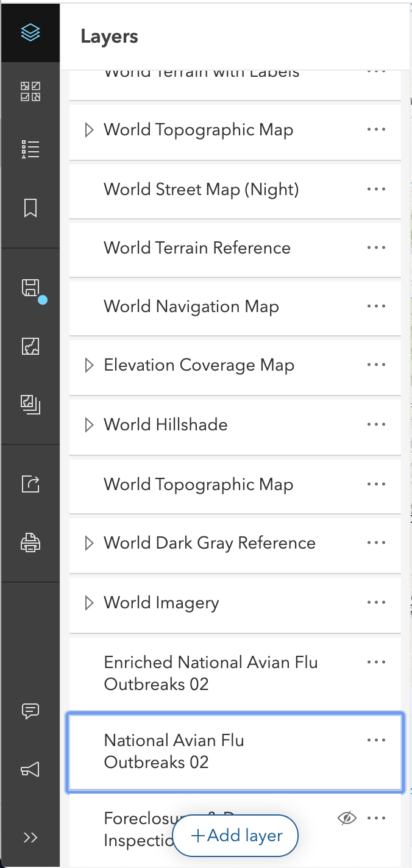Image resolution: width=412 pixels, height=868 pixels.
Task: Open the Map properties icon
Action: click(30, 346)
